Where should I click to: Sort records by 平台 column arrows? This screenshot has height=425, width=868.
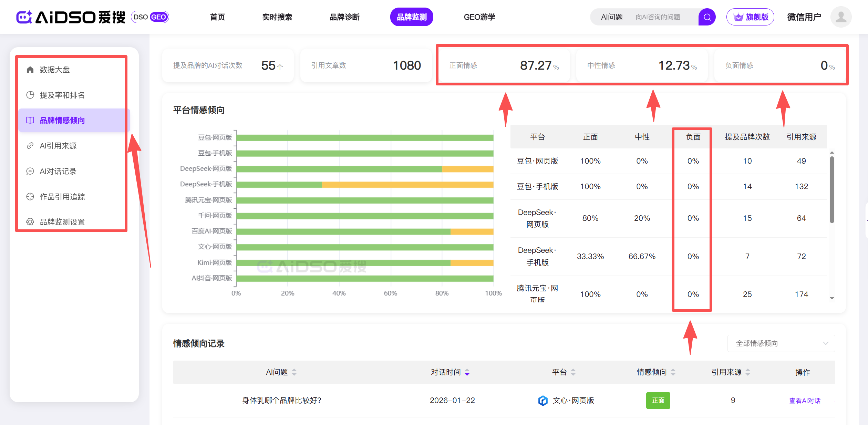point(573,372)
